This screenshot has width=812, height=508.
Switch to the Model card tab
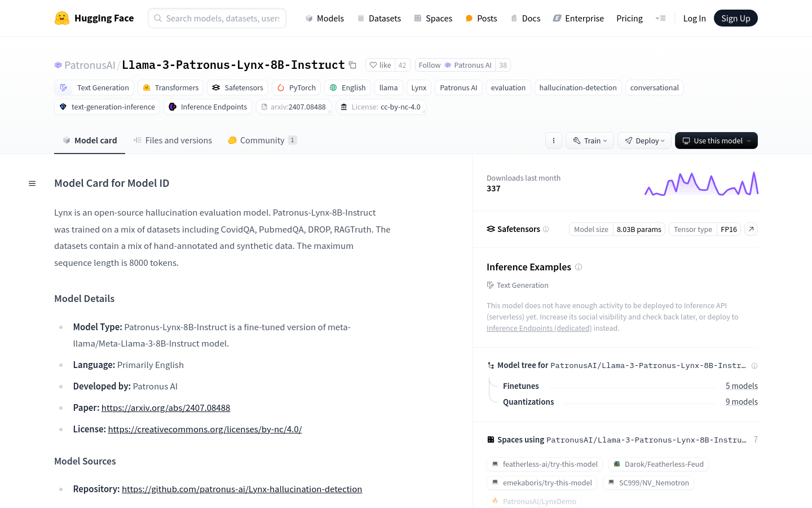(90, 141)
